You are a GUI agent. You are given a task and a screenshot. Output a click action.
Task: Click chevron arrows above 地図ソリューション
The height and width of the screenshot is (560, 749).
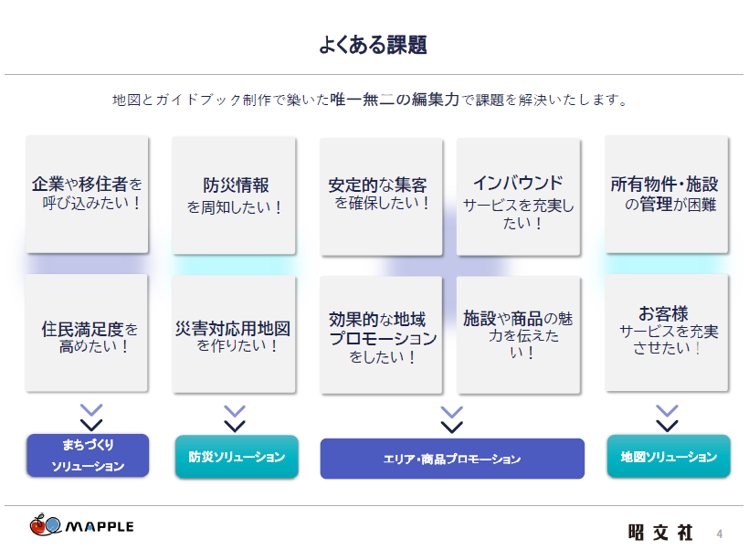point(668,418)
